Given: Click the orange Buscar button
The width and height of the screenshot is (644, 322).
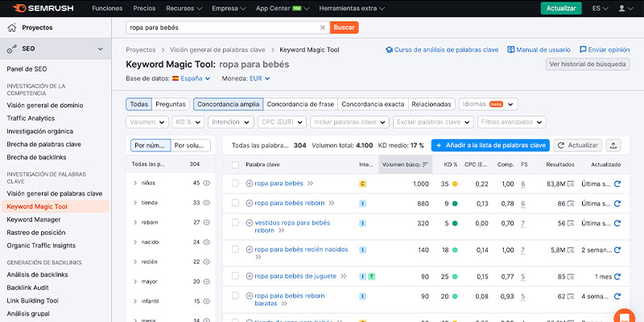Looking at the screenshot, I should click(x=345, y=27).
